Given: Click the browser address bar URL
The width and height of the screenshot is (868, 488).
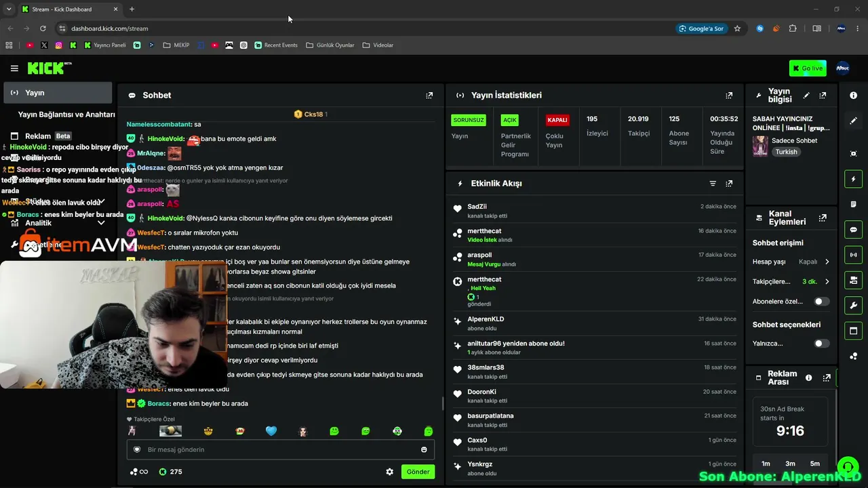Looking at the screenshot, I should coord(109,28).
